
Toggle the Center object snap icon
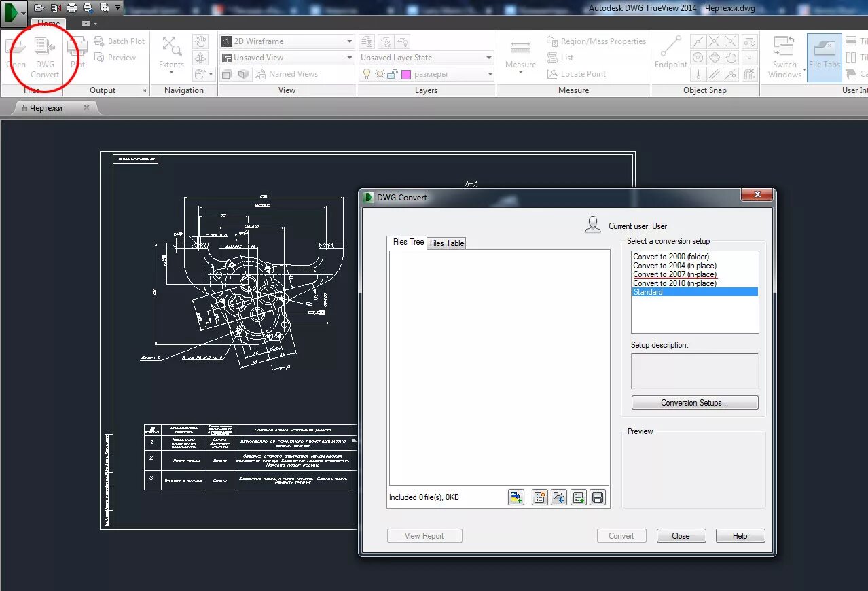point(698,58)
